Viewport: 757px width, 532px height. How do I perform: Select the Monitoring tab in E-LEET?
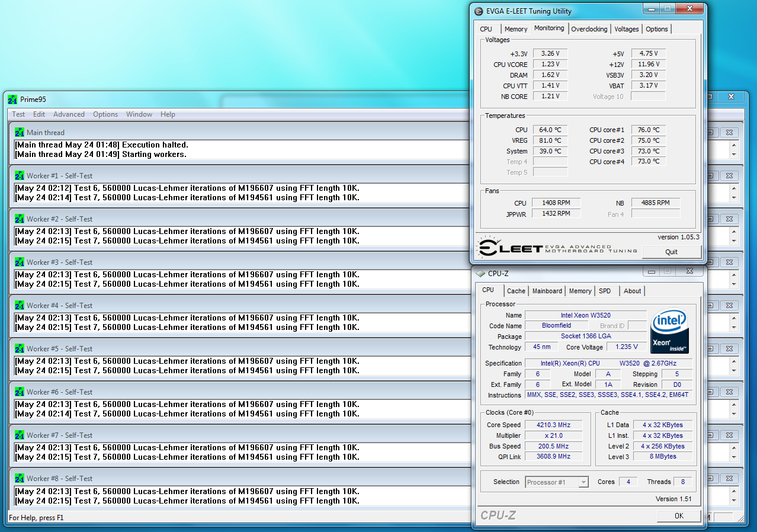pos(549,28)
